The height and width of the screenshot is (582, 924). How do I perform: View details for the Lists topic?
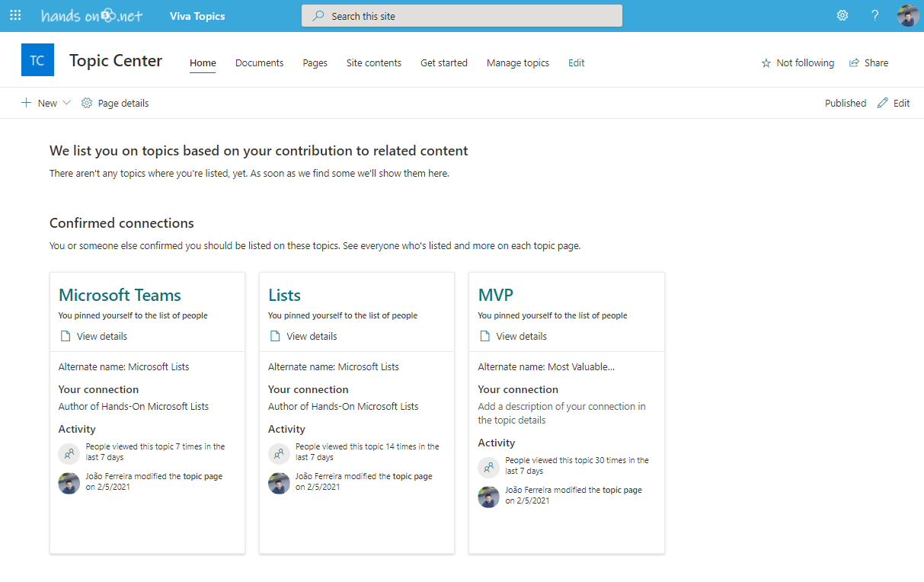pyautogui.click(x=311, y=336)
